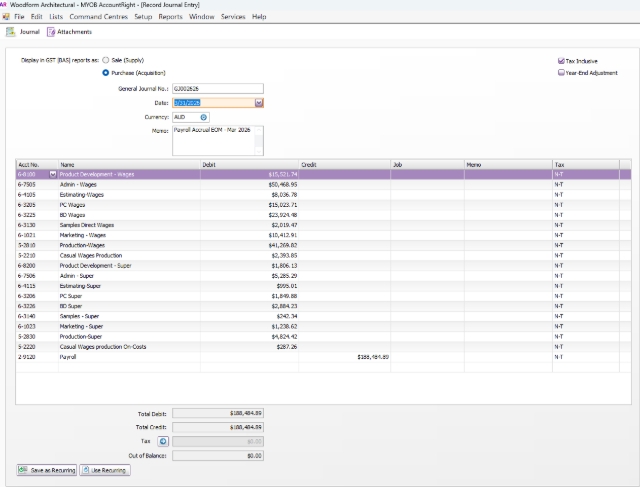Click the Out of Balance value field
Screen dimensions: 640x487
pos(218,456)
